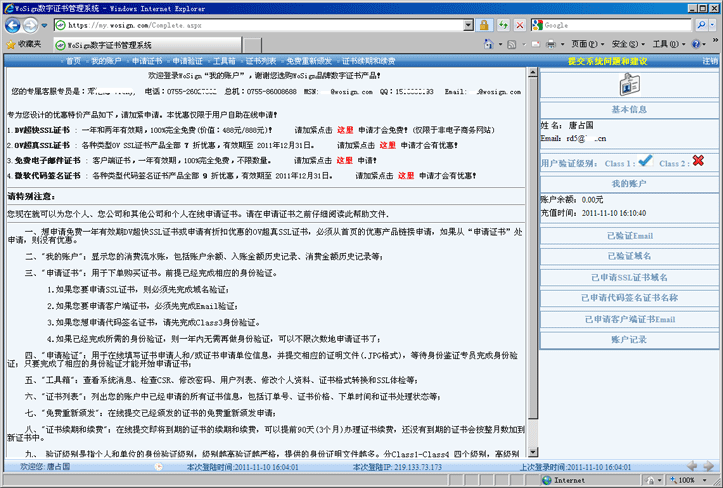
Task: Click the 100% zoom level button
Action: (683, 480)
